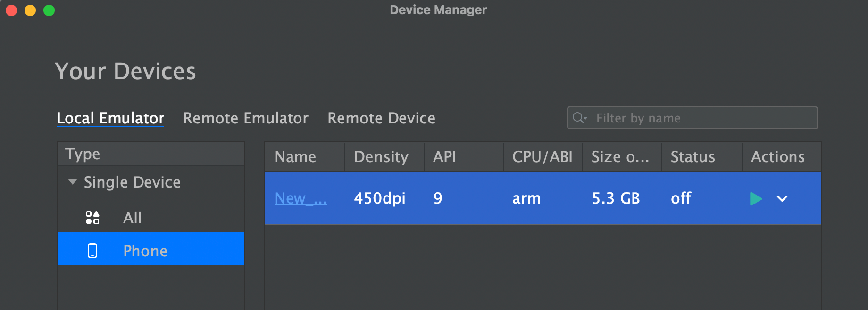Select the Local Emulator tab
The width and height of the screenshot is (868, 310).
tap(110, 118)
